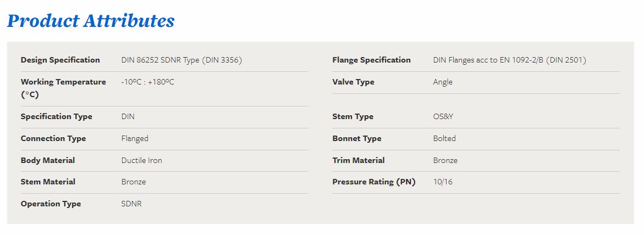This screenshot has width=644, height=236.
Task: Select the Specification Type label
Action: [57, 117]
